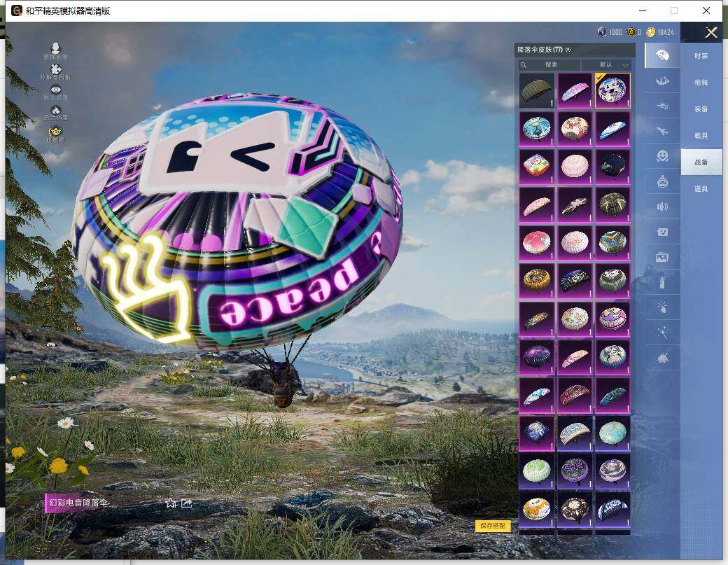Select the smiley emote category icon
728x565 pixels.
(x=662, y=155)
